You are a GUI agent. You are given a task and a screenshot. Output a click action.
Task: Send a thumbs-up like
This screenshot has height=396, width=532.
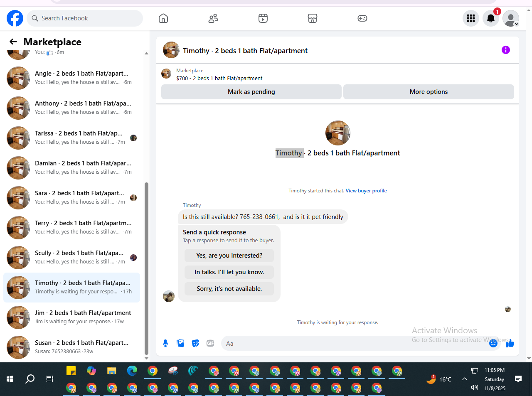pyautogui.click(x=510, y=343)
